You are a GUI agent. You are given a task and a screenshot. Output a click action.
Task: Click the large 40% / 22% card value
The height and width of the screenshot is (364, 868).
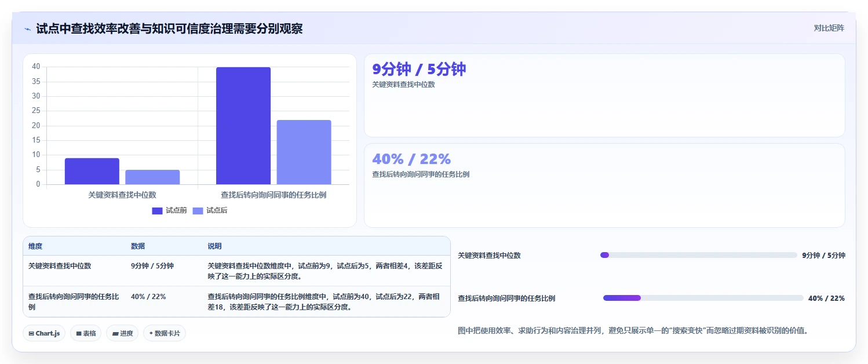411,159
